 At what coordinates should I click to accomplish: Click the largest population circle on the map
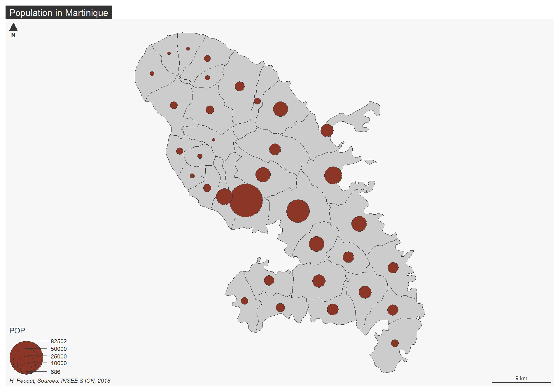(x=246, y=200)
